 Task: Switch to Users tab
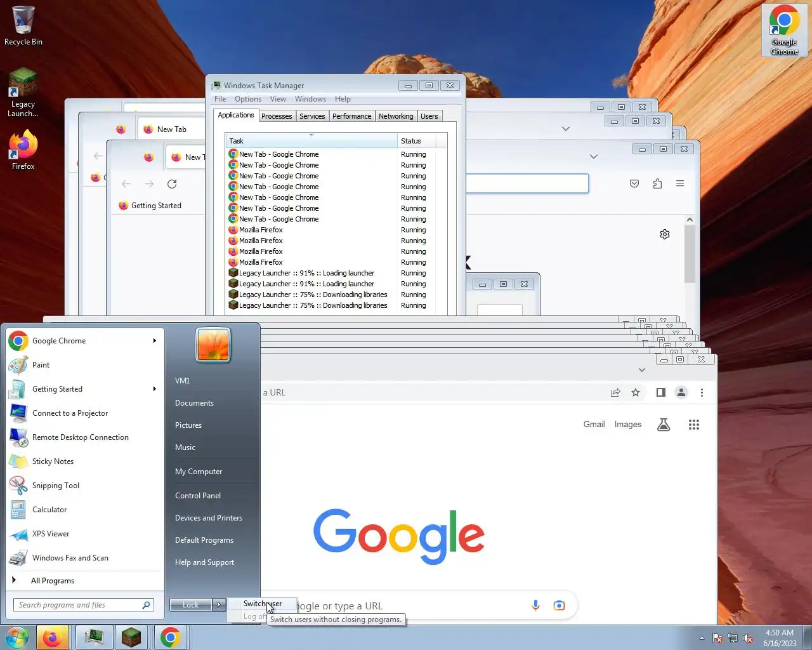click(x=429, y=116)
